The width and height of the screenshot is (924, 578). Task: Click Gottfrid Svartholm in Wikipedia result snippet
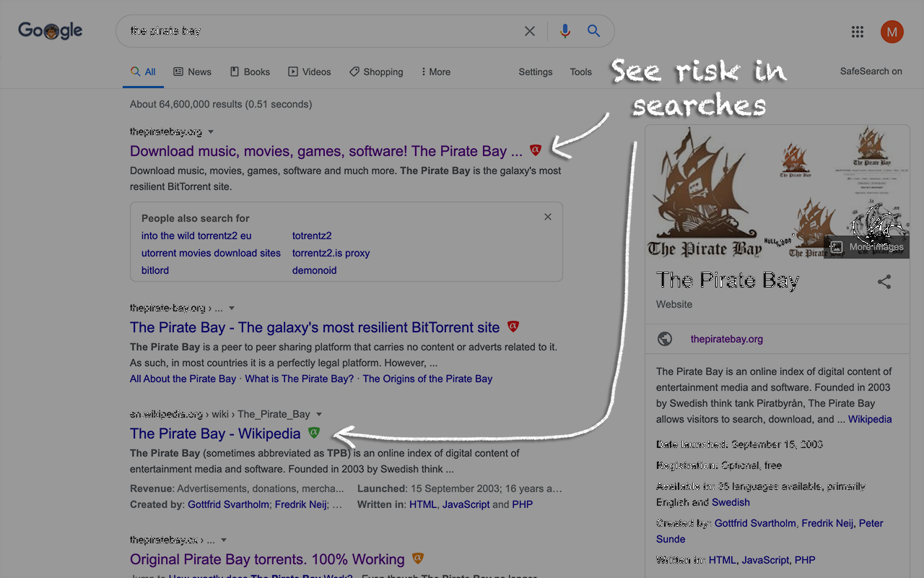(228, 504)
